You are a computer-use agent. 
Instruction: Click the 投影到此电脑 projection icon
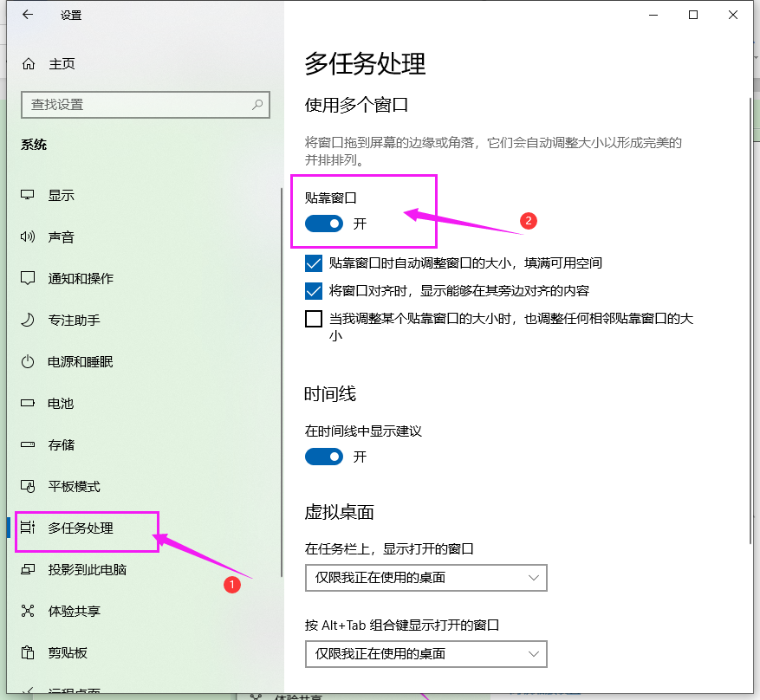click(x=28, y=569)
